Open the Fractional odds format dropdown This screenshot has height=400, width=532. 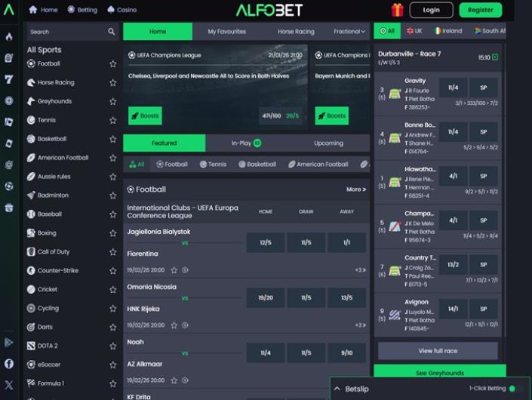(x=349, y=32)
